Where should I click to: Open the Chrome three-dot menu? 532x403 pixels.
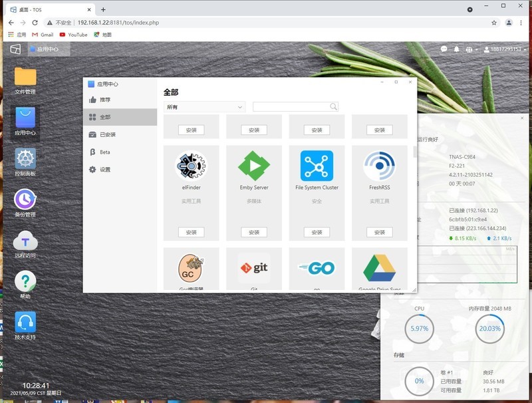click(521, 23)
